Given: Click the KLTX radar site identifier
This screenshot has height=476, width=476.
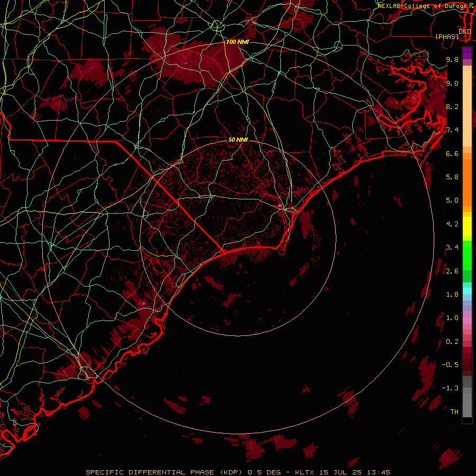Looking at the screenshot, I should click(x=304, y=472).
